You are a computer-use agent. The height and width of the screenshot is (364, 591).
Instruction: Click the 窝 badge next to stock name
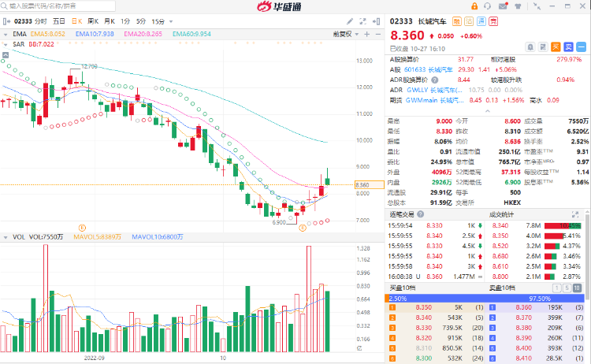[x=493, y=21]
